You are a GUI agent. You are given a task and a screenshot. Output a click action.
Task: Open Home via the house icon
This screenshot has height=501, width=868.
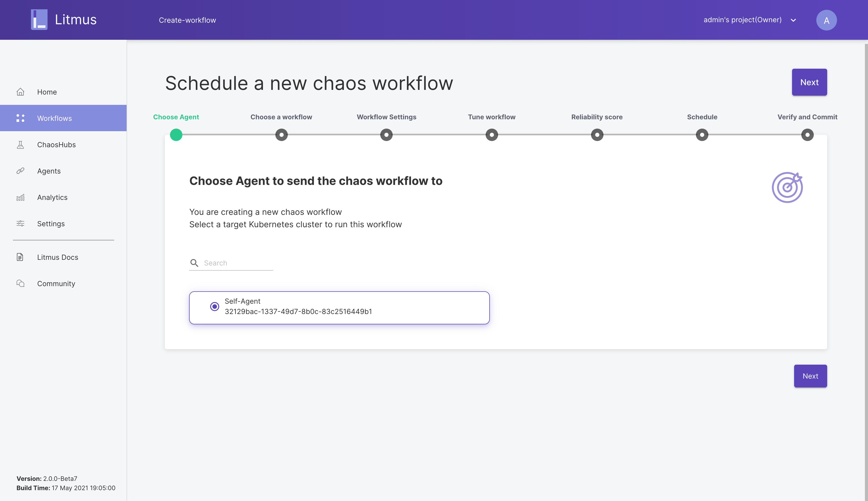click(20, 92)
